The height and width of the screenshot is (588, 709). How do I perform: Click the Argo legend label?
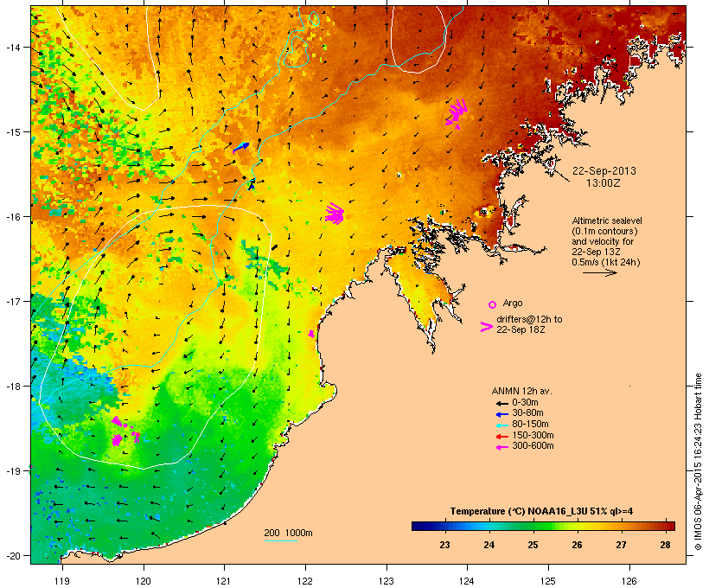[513, 303]
